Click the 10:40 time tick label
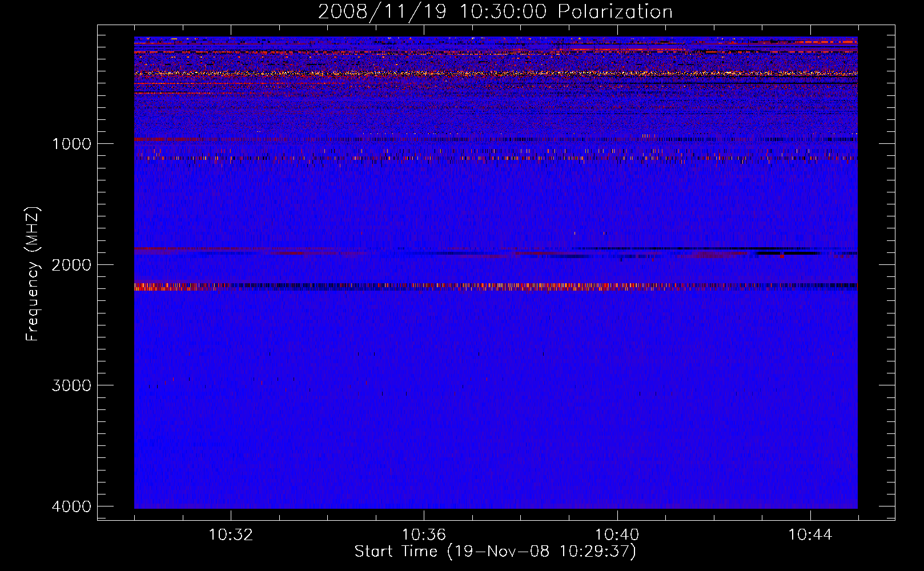The height and width of the screenshot is (571, 924). [617, 535]
